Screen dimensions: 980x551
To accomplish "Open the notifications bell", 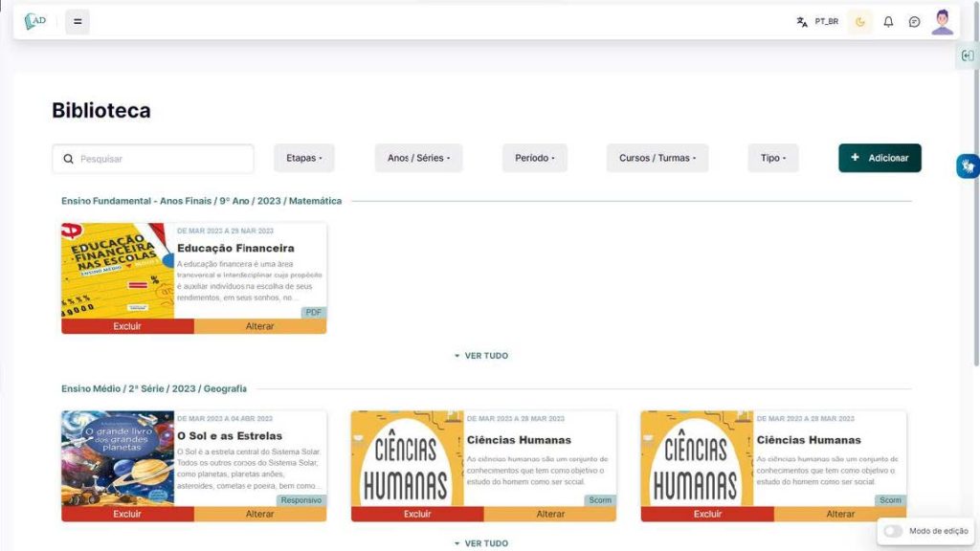I will (x=888, y=21).
